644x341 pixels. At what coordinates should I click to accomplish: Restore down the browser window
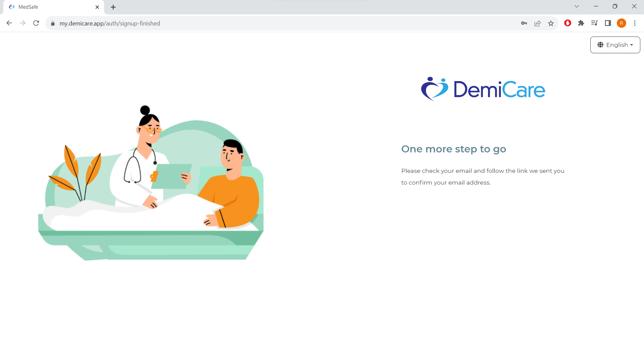(x=615, y=6)
